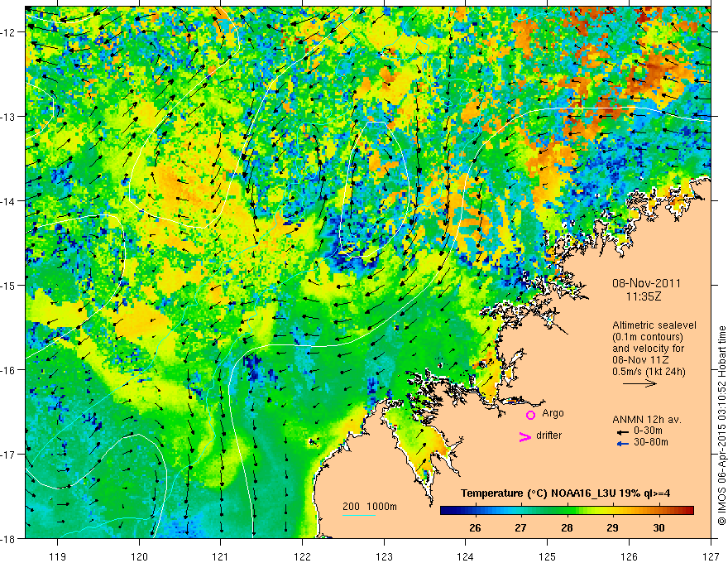Click longitude axis label 127
728x563 pixels.
(711, 556)
